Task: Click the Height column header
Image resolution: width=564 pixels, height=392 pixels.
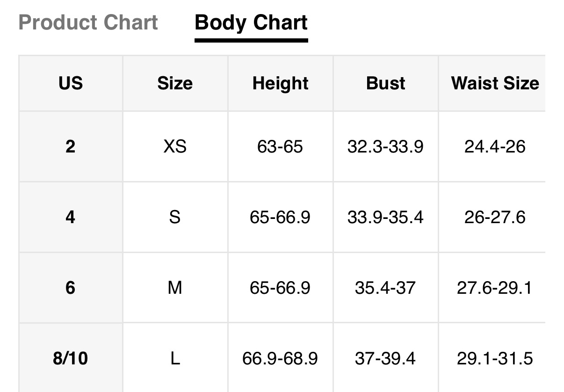Action: coord(280,83)
